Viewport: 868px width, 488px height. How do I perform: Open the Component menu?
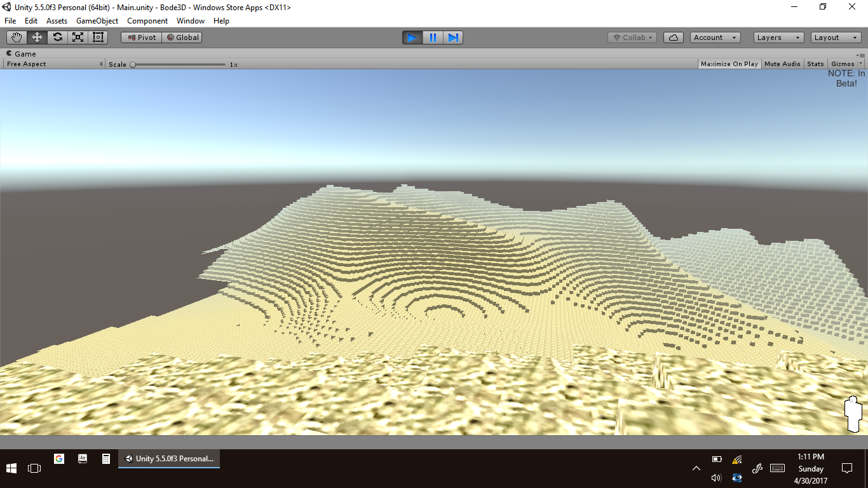pos(147,21)
